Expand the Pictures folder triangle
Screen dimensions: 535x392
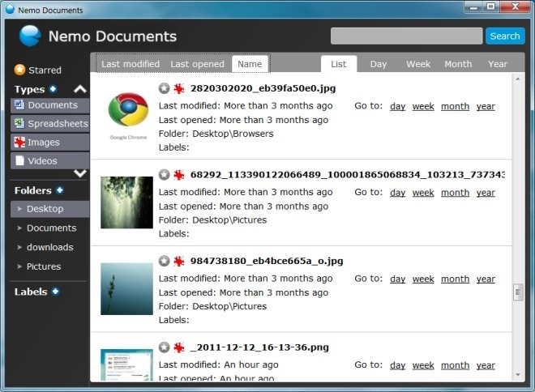point(19,266)
